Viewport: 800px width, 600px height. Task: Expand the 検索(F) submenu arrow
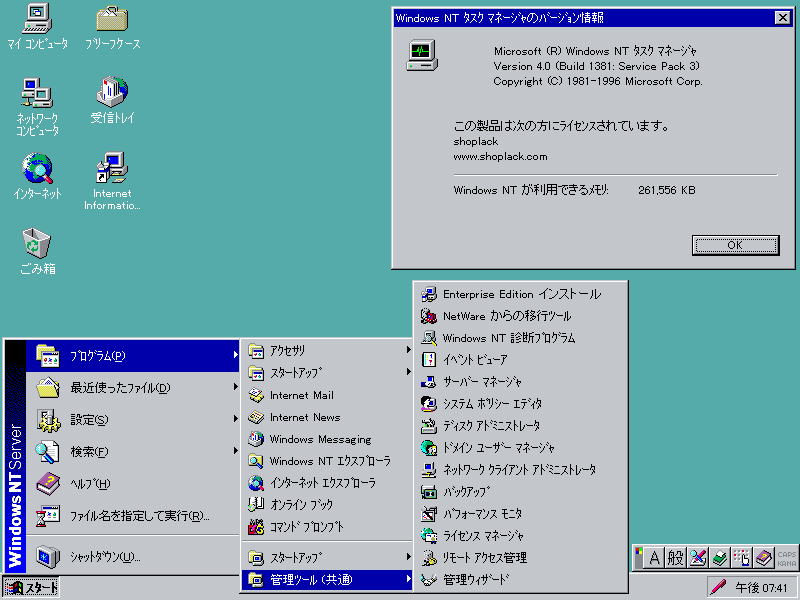pos(235,451)
